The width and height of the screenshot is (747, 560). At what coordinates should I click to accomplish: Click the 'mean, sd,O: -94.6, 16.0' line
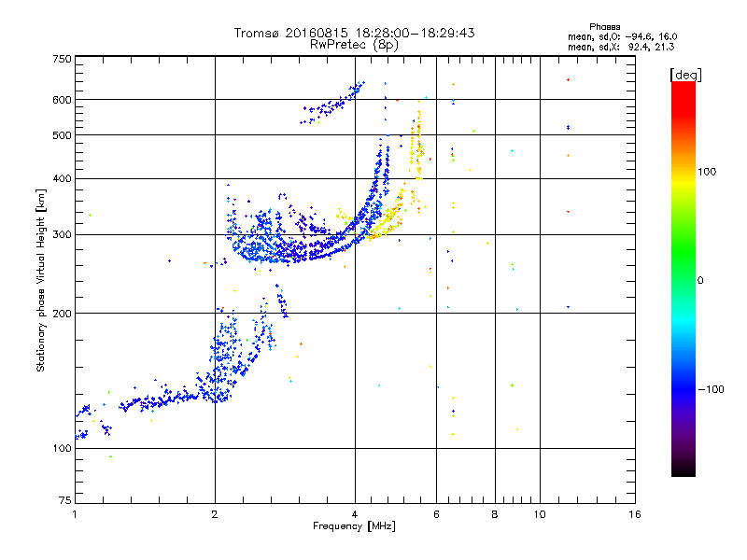pos(622,36)
